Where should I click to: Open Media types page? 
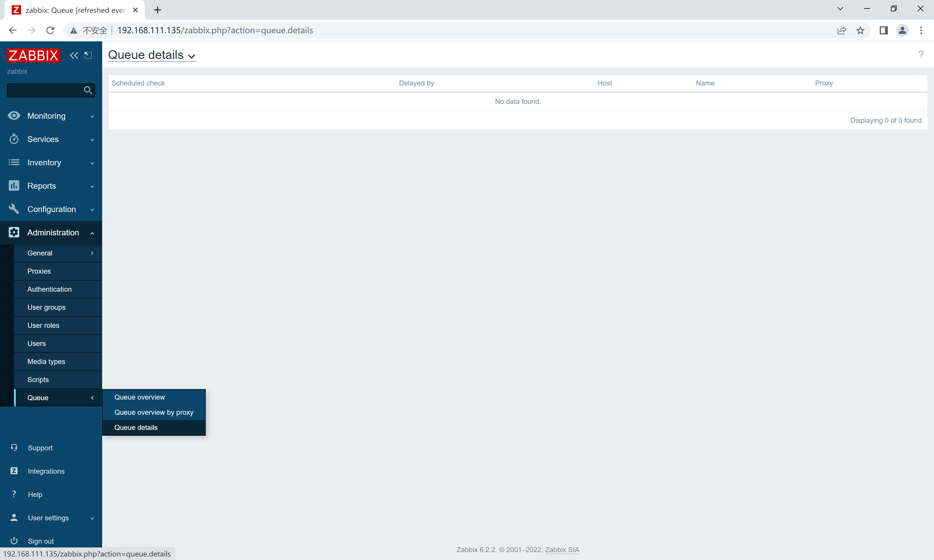[x=58, y=361]
